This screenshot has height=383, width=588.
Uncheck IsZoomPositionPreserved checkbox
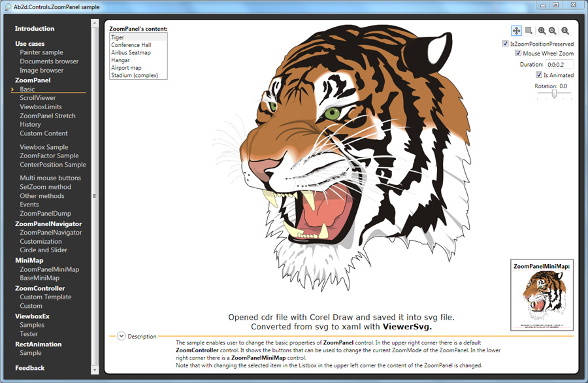(505, 44)
